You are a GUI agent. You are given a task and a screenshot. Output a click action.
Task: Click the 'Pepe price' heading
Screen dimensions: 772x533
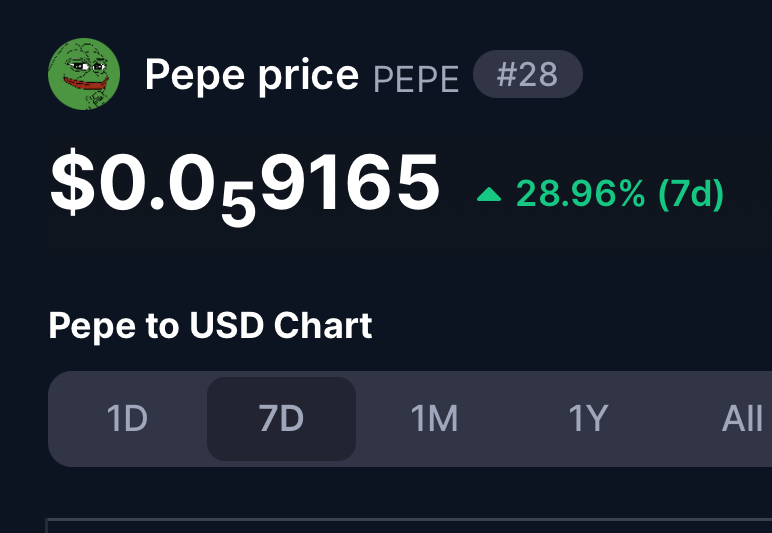pos(252,75)
